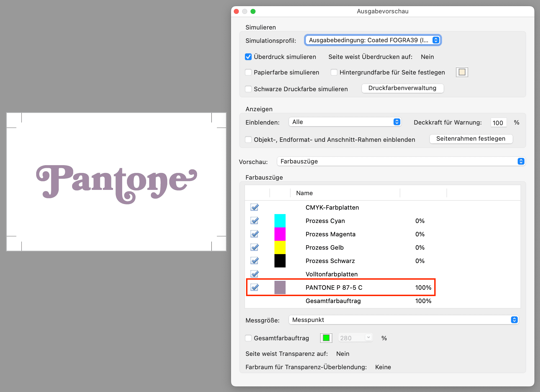Enable Schwarze Druckfarbe simulieren checkbox
540x392 pixels.
click(x=248, y=89)
